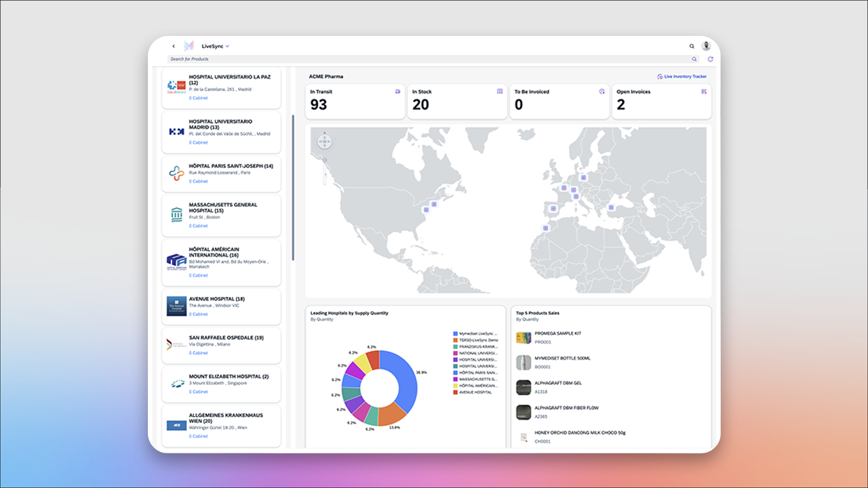
Task: Open the Honey Orchid Dancong thumbnail
Action: click(523, 437)
